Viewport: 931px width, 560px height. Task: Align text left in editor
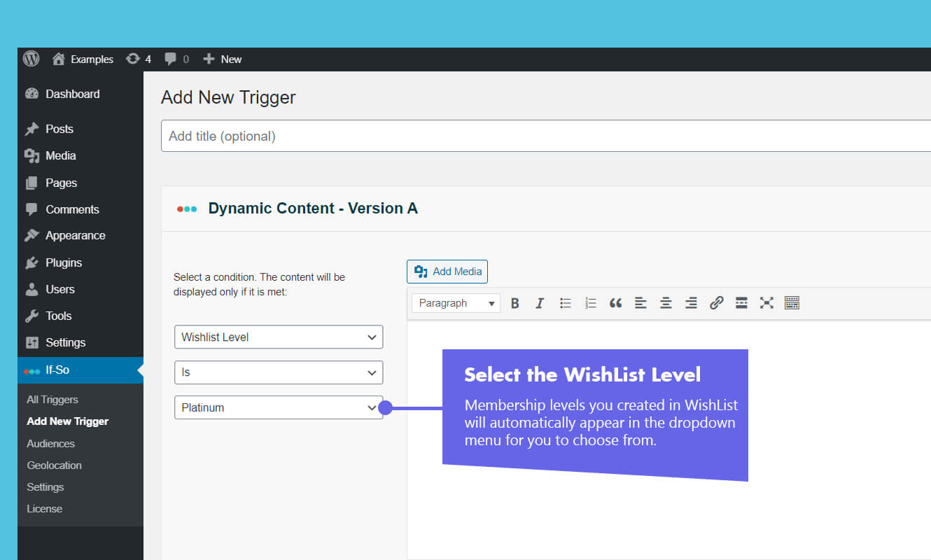point(640,303)
